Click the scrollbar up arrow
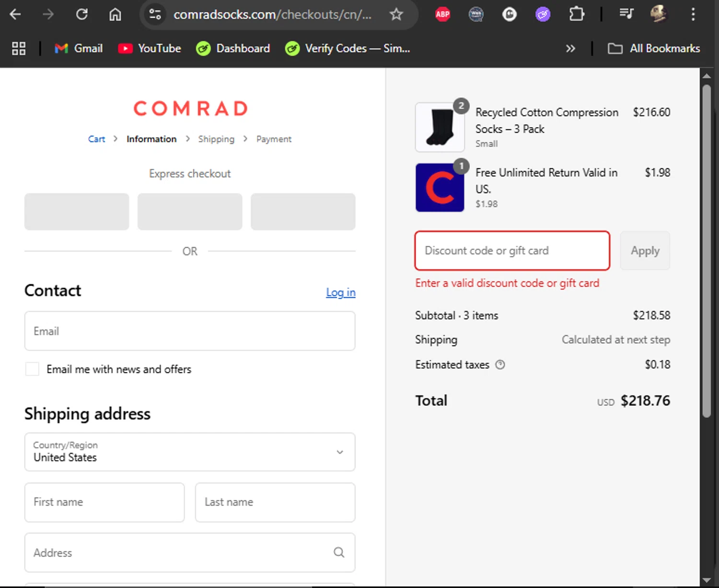 coord(707,76)
